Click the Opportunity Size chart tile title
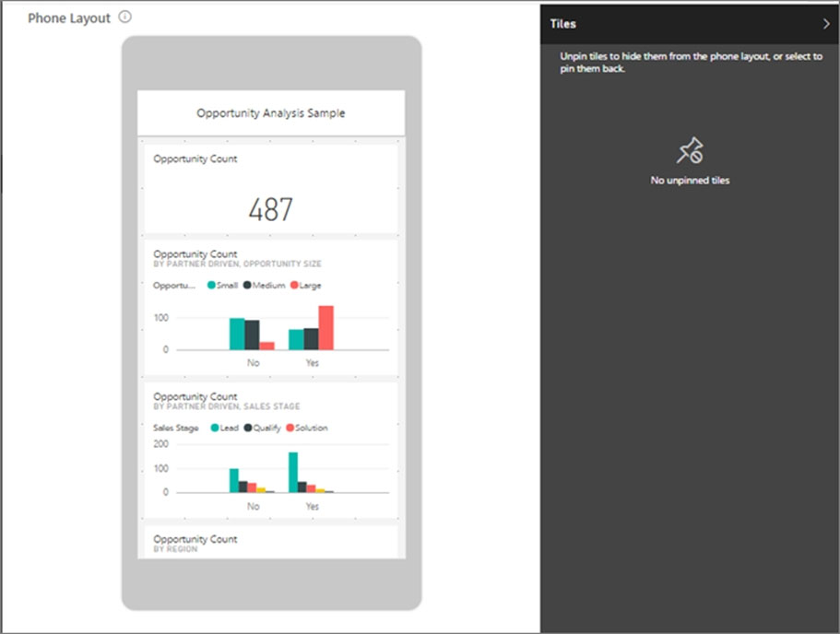The width and height of the screenshot is (840, 634). [x=195, y=253]
